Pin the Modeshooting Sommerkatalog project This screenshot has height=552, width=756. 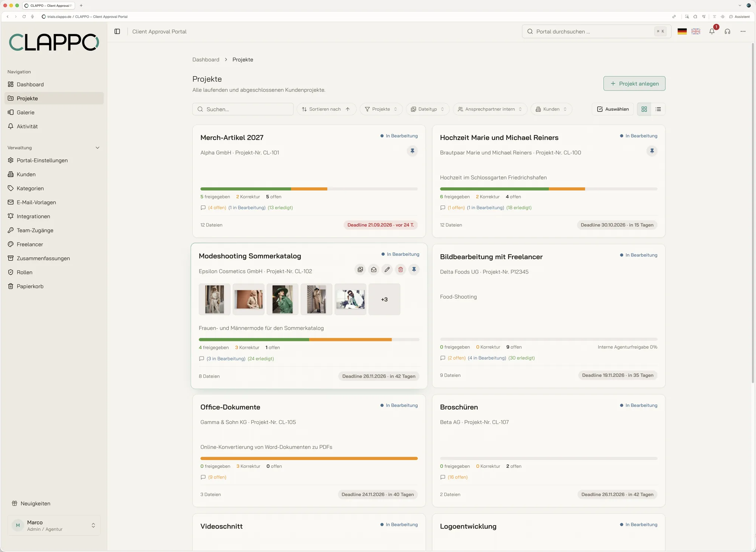pyautogui.click(x=414, y=269)
